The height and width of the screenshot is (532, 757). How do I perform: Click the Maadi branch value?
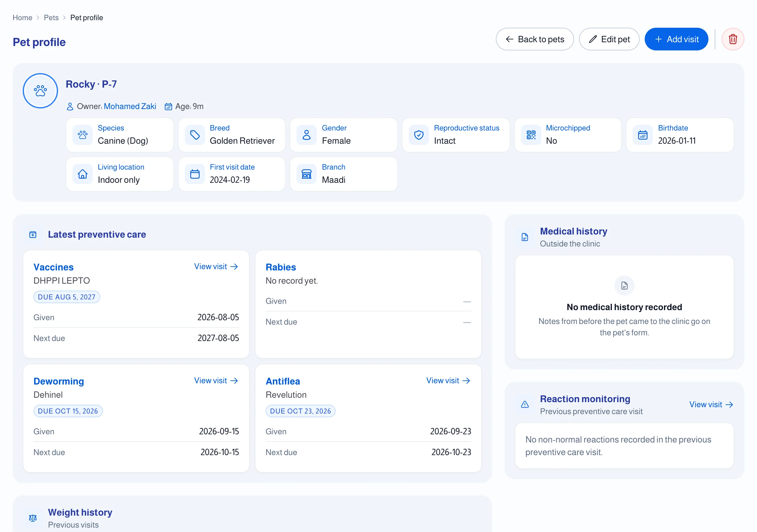333,180
